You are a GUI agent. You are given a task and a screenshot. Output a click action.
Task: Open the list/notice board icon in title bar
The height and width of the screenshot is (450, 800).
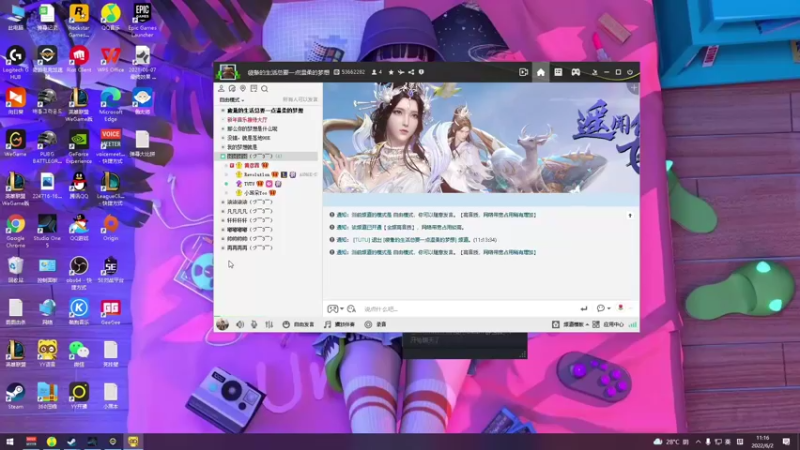tap(558, 72)
